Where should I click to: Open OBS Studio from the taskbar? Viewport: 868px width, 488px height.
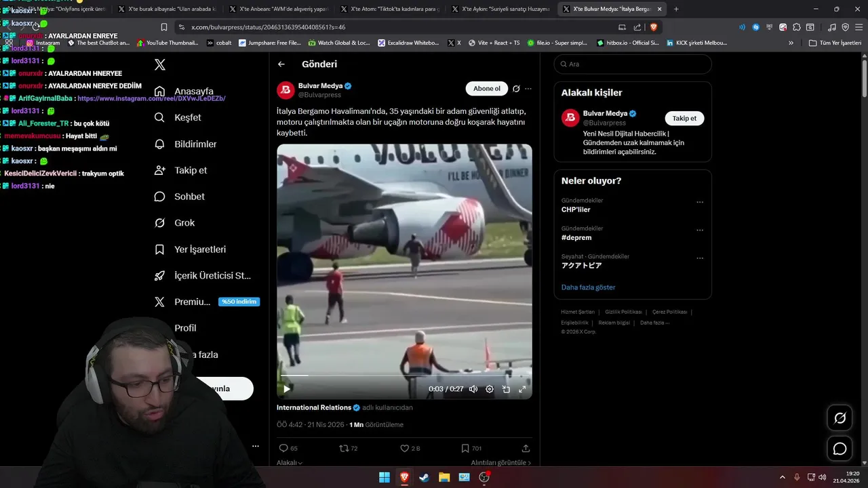[484, 477]
